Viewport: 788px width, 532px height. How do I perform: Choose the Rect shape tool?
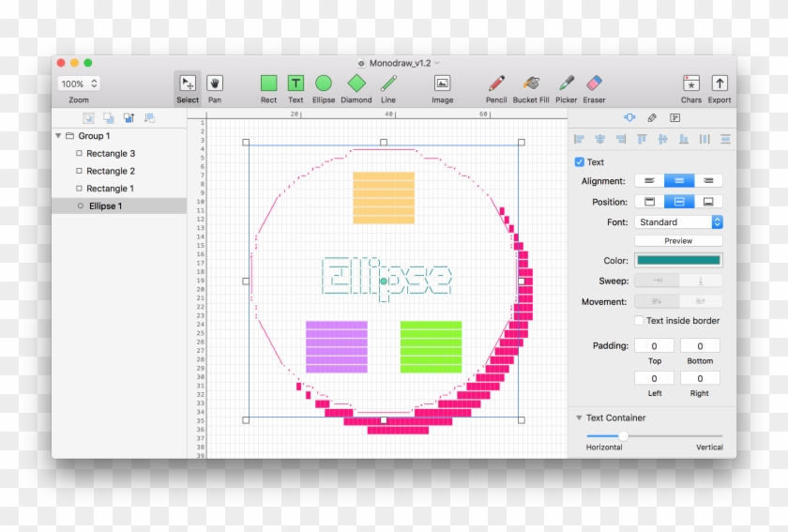click(269, 84)
